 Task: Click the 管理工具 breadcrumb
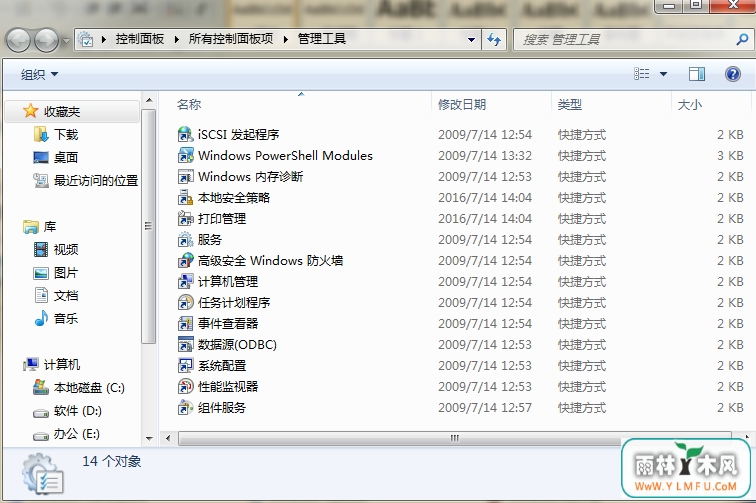322,39
